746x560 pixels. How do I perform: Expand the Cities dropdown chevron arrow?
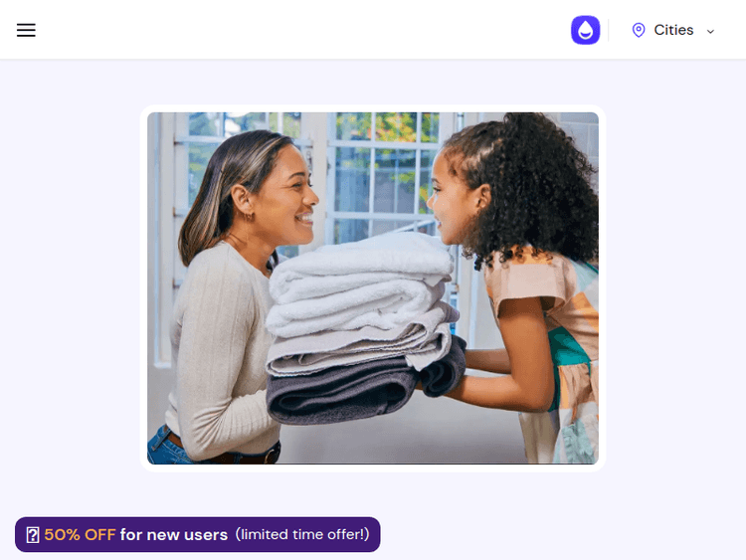click(710, 32)
